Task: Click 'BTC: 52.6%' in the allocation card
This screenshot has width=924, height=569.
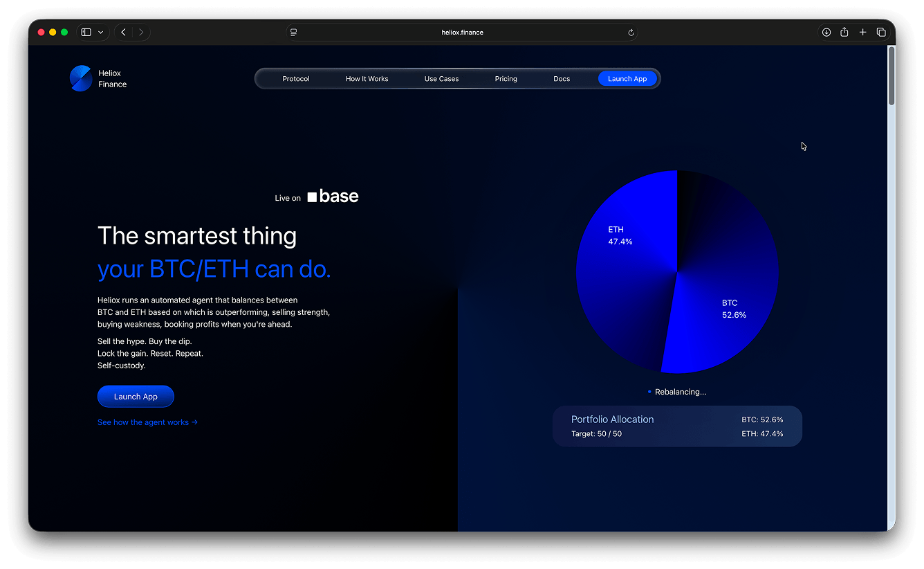Action: pos(762,419)
